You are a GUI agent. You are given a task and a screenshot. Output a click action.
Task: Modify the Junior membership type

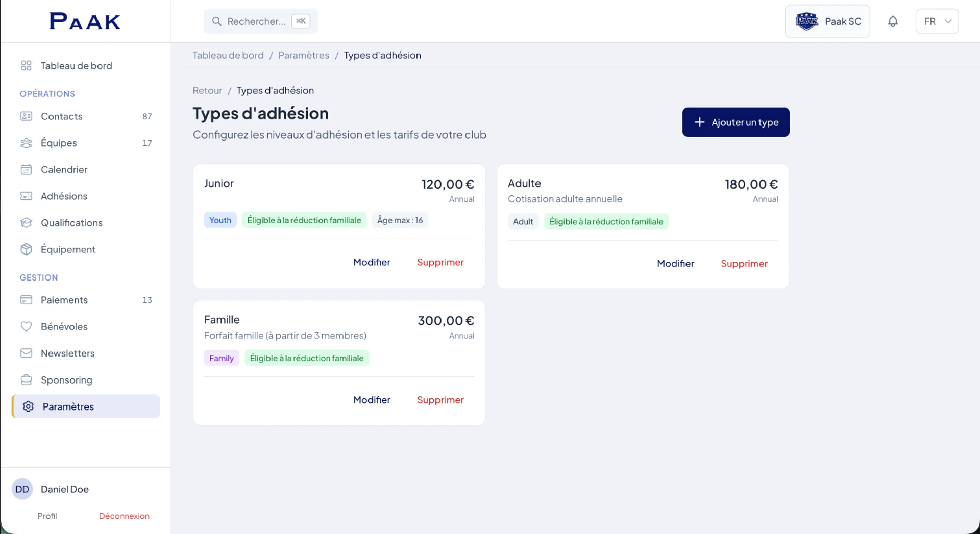point(372,262)
